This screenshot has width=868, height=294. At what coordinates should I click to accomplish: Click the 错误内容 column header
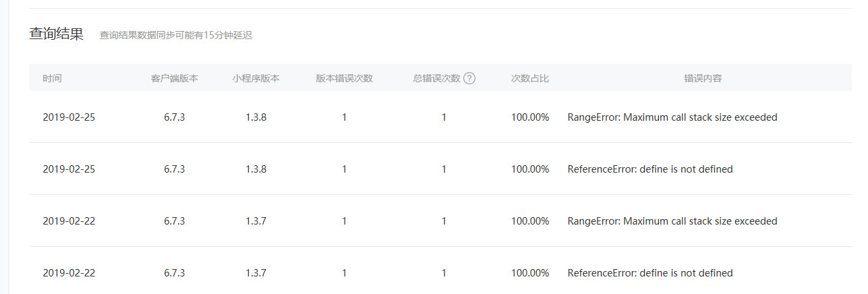[703, 78]
